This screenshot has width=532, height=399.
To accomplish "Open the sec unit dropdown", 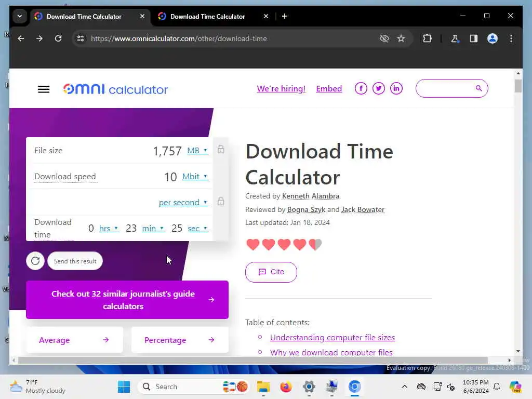I will tap(198, 229).
